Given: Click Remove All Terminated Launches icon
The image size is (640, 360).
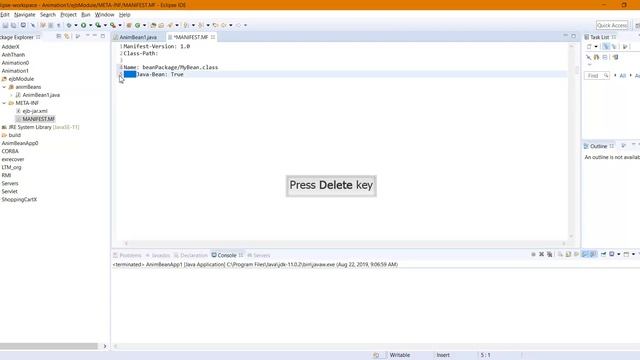Looking at the screenshot, I should (550, 254).
